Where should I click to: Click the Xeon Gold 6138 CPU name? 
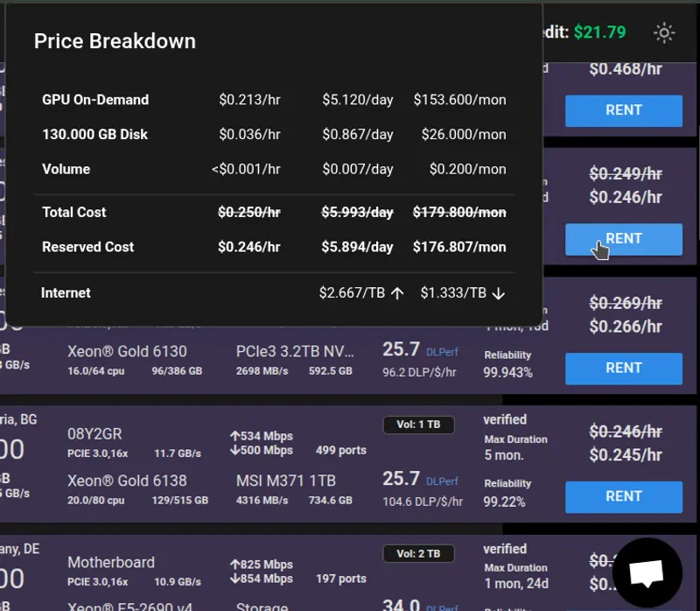pos(127,481)
